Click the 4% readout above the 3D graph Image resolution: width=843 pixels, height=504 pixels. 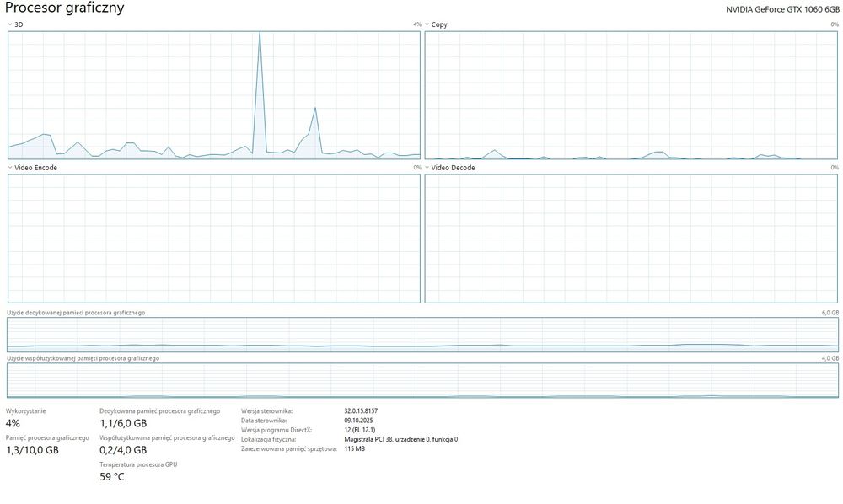tap(417, 24)
